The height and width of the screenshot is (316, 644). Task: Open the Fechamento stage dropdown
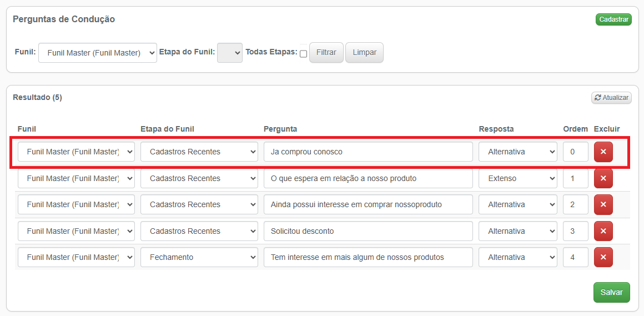pyautogui.click(x=199, y=257)
